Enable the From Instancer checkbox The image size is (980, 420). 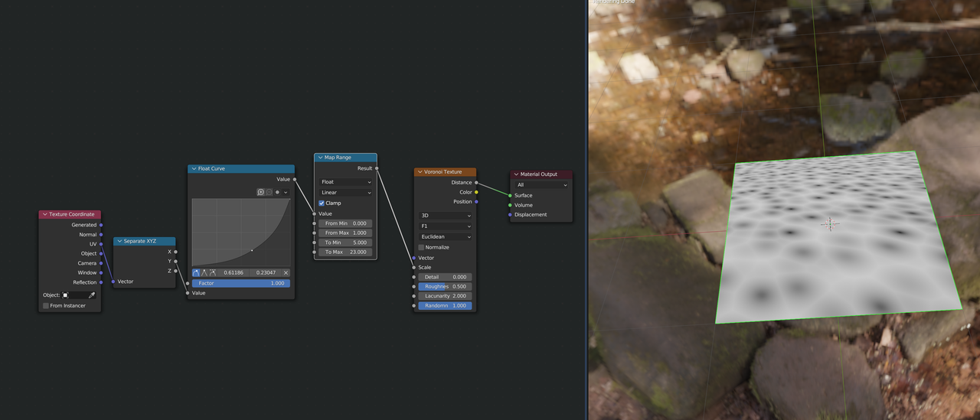[46, 305]
